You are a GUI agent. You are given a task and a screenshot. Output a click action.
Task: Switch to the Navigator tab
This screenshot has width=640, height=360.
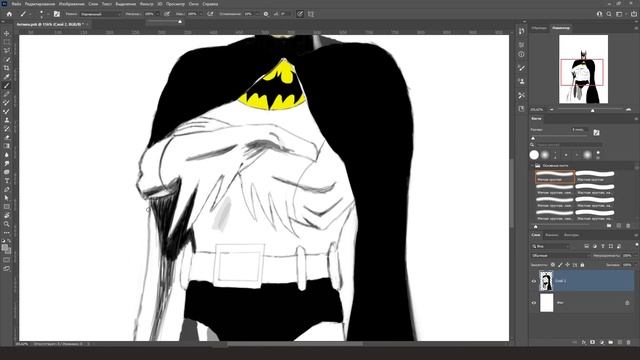(561, 28)
